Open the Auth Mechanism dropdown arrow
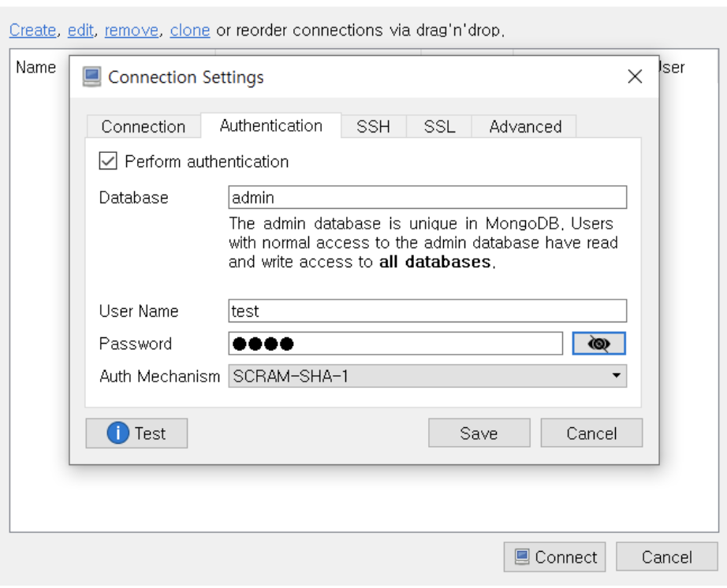Image resolution: width=727 pixels, height=588 pixels. (x=616, y=375)
